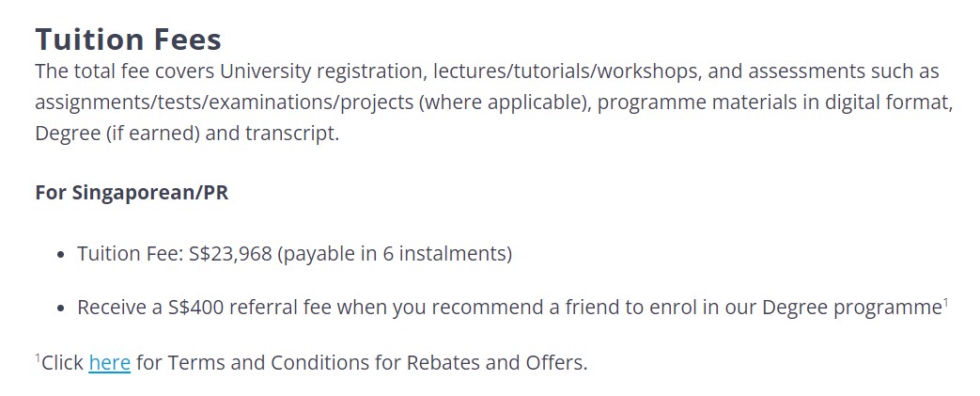
Task: Click the bullet marker before "Tuition Fee"
Action: pos(60,255)
